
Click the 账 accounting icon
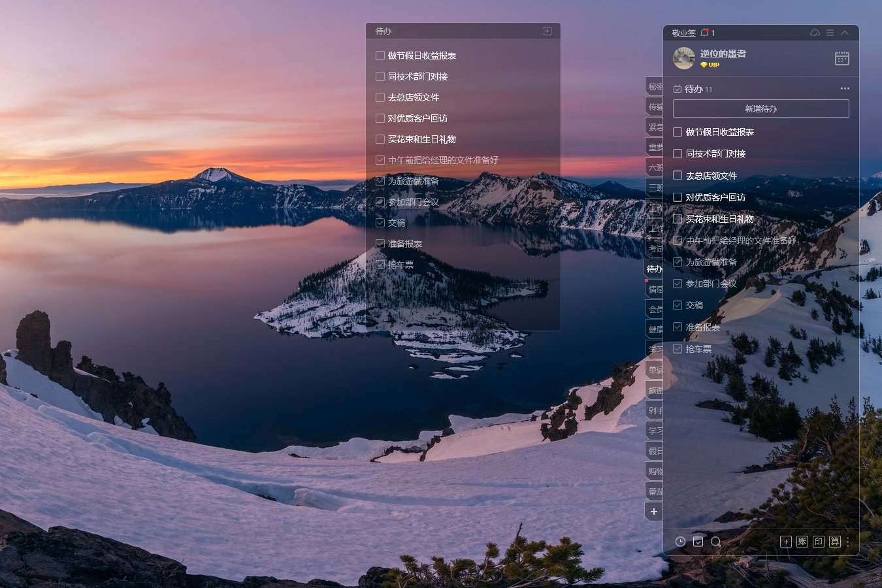802,542
